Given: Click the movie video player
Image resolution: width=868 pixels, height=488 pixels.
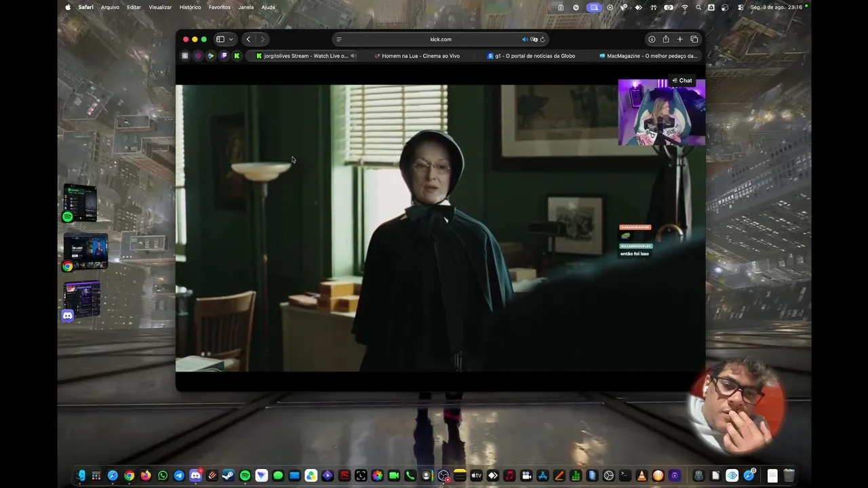Looking at the screenshot, I should [440, 228].
